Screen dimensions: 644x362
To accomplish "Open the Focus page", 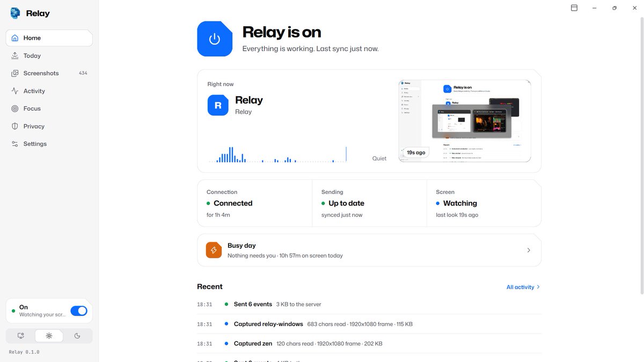I will coord(49,108).
